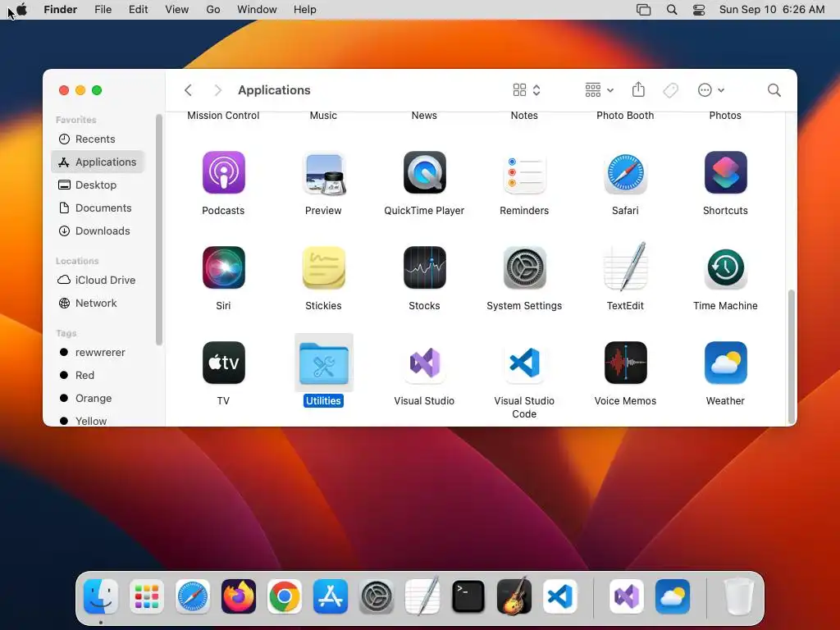Open the Finder menu in menu bar

(61, 10)
